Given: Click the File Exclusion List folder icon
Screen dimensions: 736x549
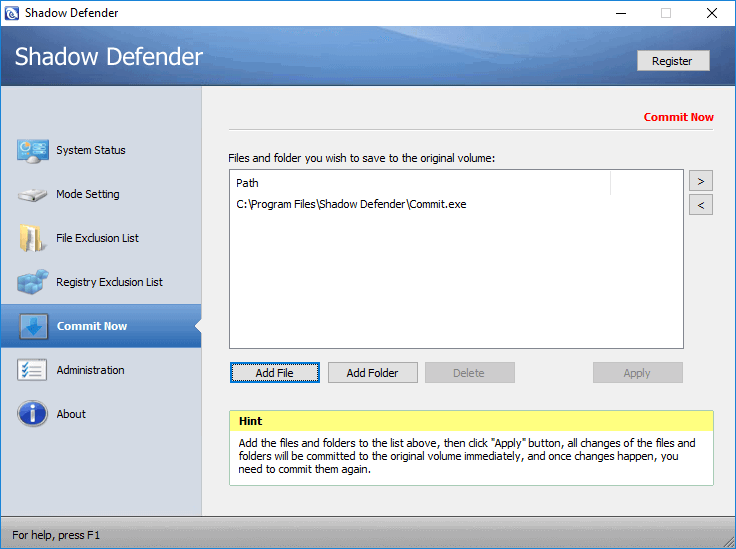Looking at the screenshot, I should [x=32, y=238].
